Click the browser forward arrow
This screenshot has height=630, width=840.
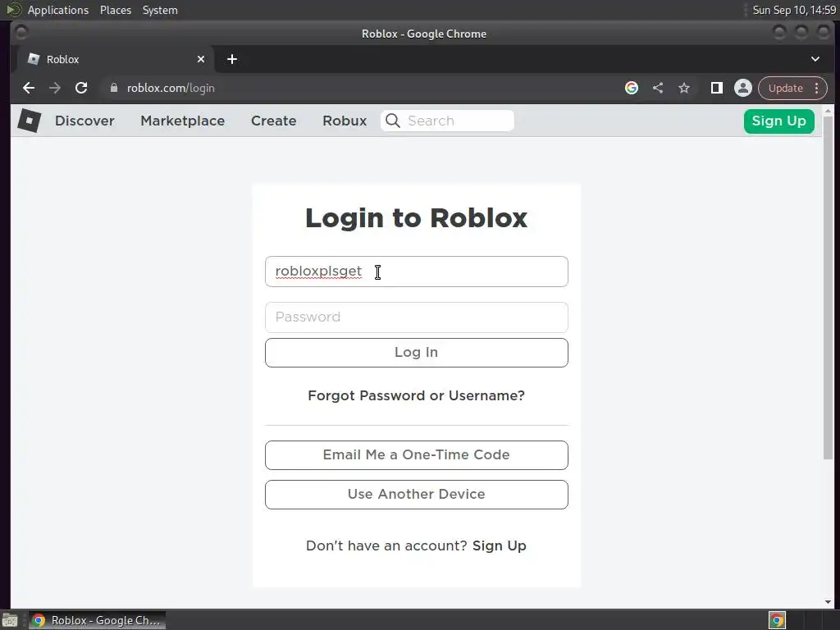(x=55, y=88)
